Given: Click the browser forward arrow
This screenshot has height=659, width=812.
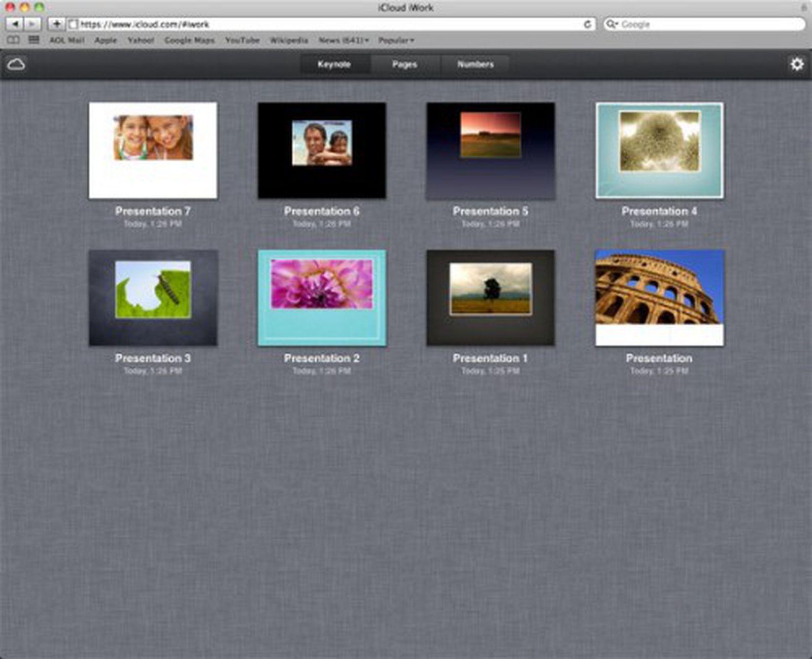Looking at the screenshot, I should pos(32,24).
